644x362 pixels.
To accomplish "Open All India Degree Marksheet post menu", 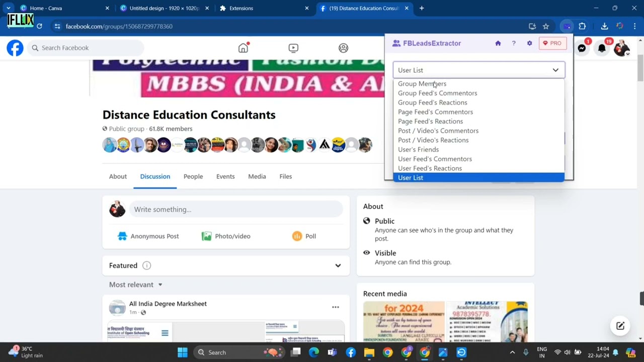I will [x=336, y=307].
